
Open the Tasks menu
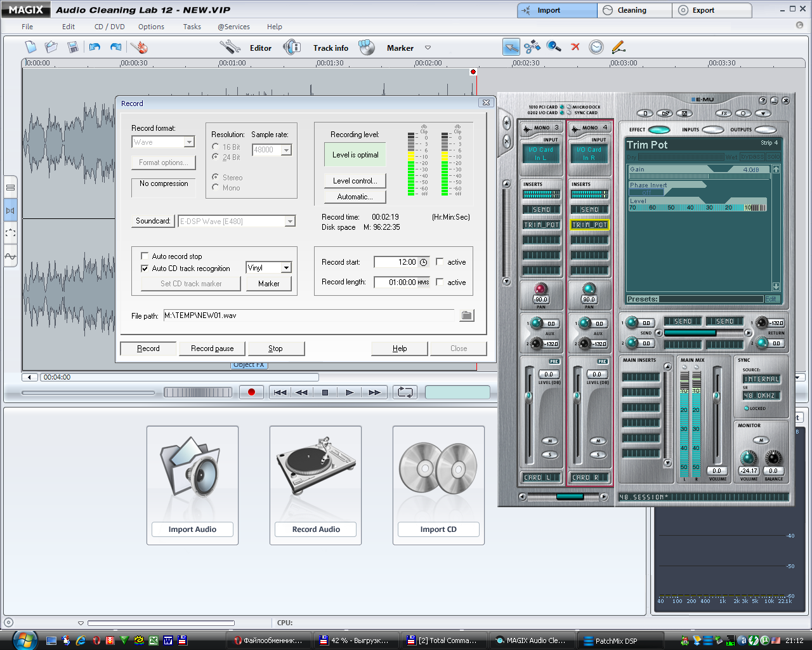pos(192,27)
